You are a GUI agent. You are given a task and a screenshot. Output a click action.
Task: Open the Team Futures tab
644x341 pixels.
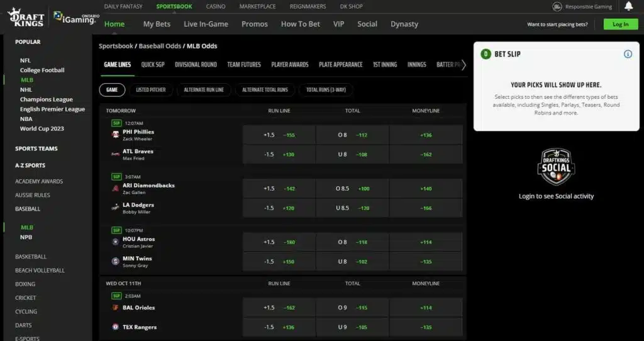(x=244, y=65)
